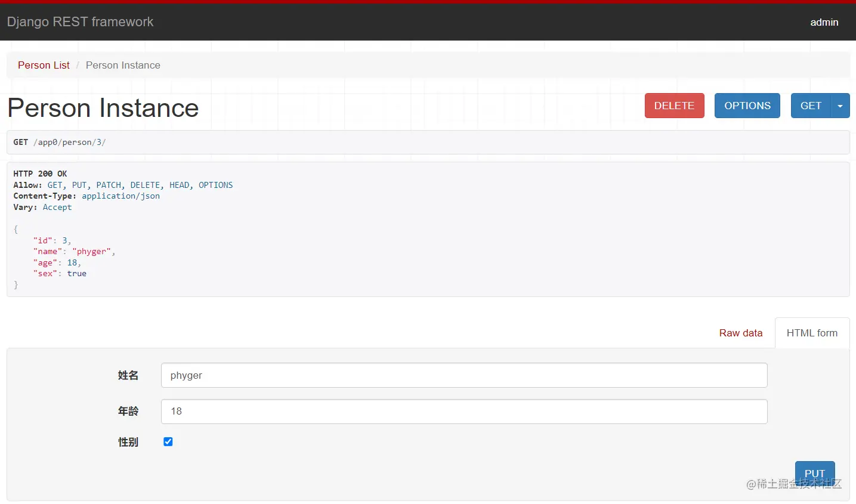Click the Person Instance breadcrumb item
856x504 pixels.
click(123, 65)
